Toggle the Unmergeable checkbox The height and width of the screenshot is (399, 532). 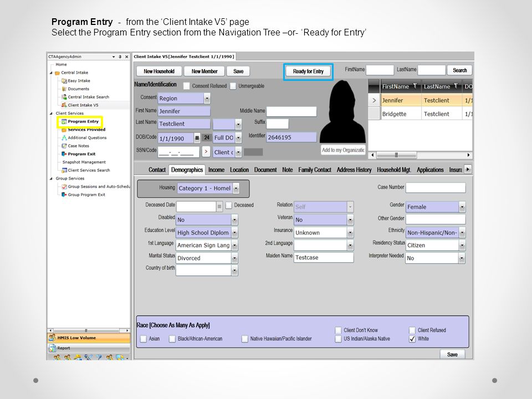click(233, 86)
